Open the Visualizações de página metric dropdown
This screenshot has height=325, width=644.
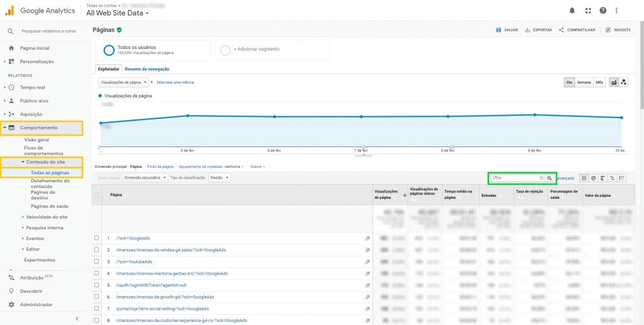tap(124, 82)
